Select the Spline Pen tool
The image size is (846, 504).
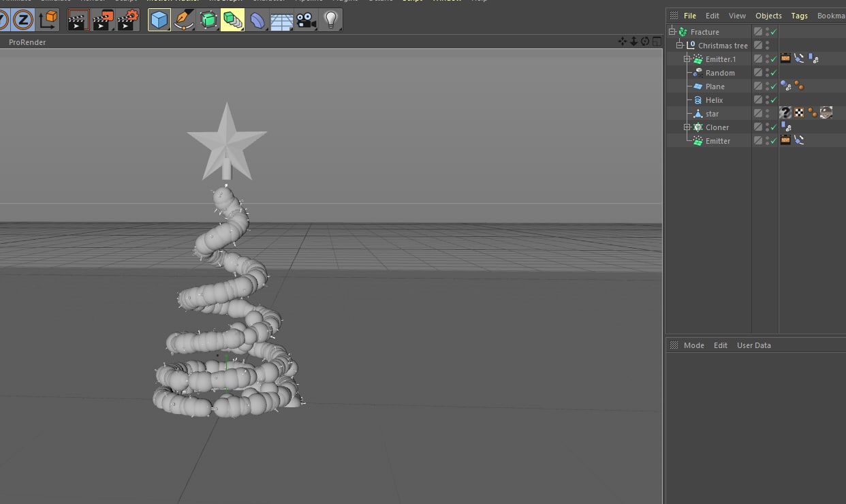184,20
